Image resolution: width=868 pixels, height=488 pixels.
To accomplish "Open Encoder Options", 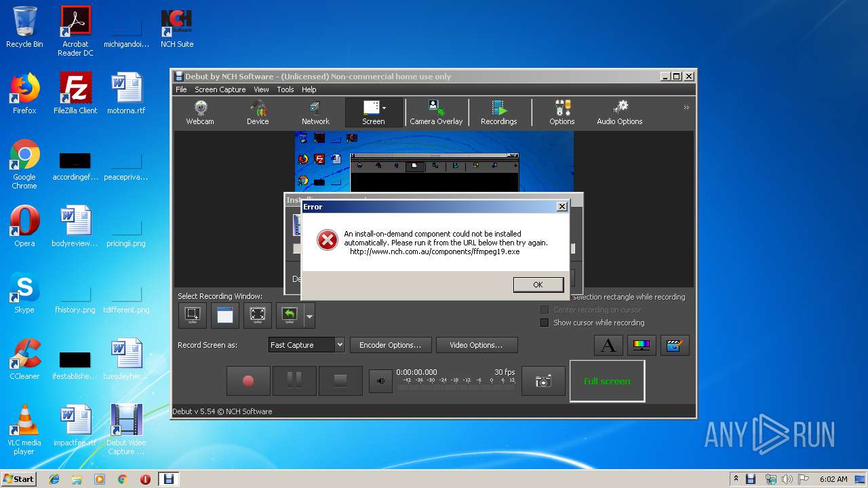I will tap(390, 345).
